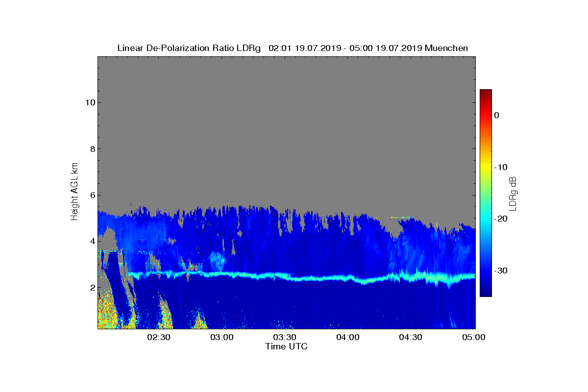Click the height tick label 4
The height and width of the screenshot is (392, 588).
pos(92,241)
